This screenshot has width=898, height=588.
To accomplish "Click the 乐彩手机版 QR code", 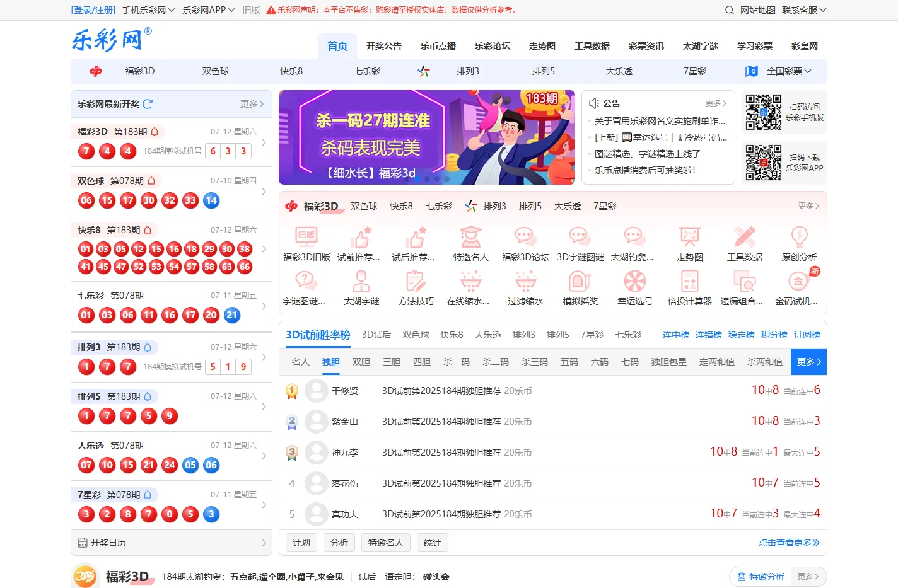I will click(x=763, y=112).
